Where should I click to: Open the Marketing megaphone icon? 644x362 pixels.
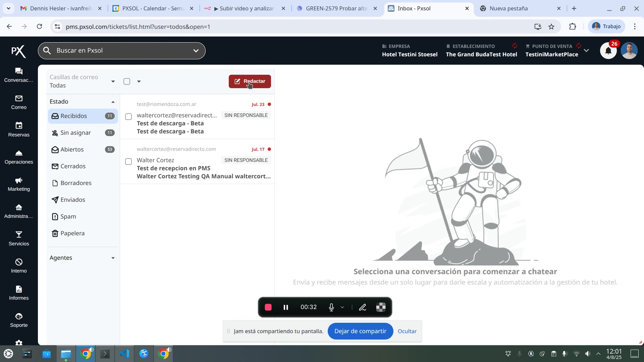tap(19, 180)
